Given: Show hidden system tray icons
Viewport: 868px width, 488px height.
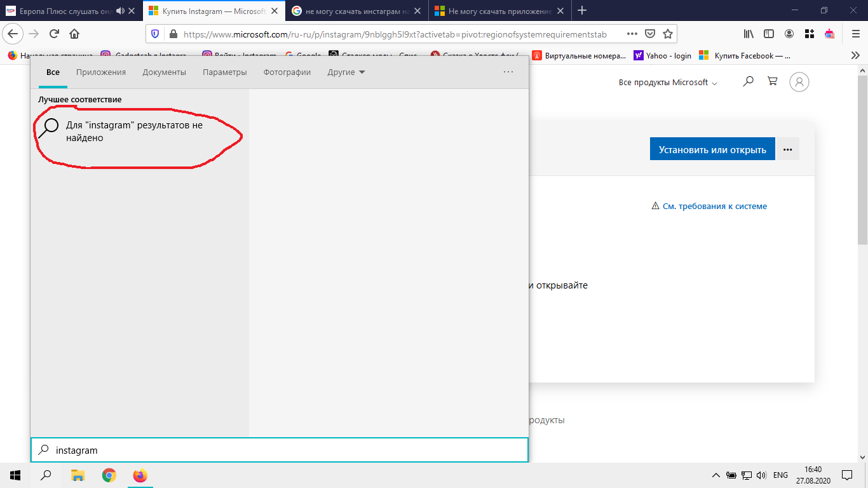Looking at the screenshot, I should point(716,475).
